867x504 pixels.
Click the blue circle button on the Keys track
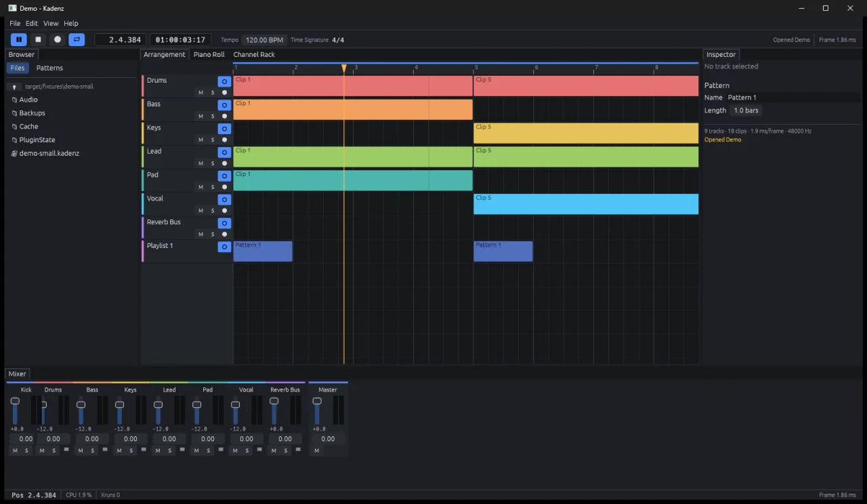(x=224, y=129)
